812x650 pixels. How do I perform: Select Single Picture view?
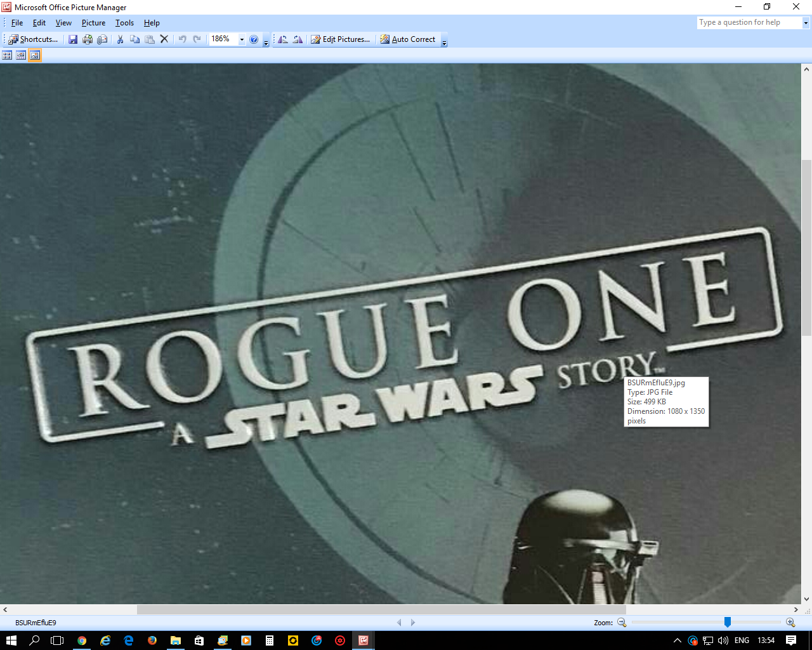coord(35,55)
